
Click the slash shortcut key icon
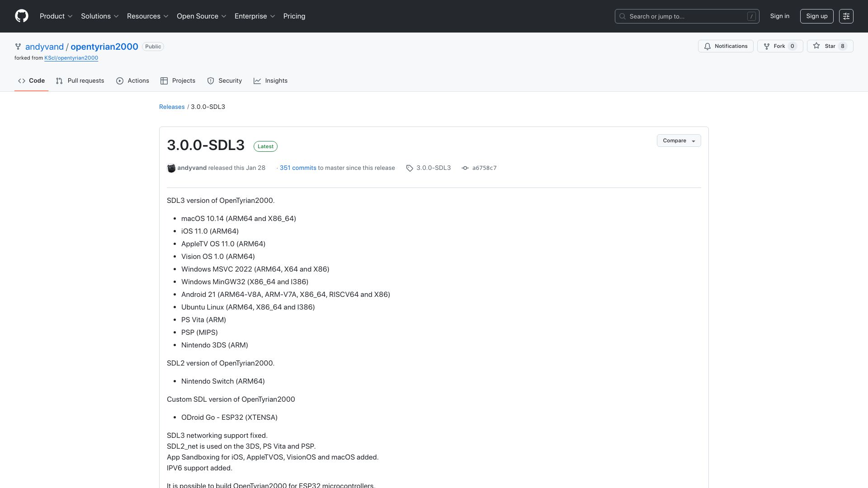[x=751, y=16]
